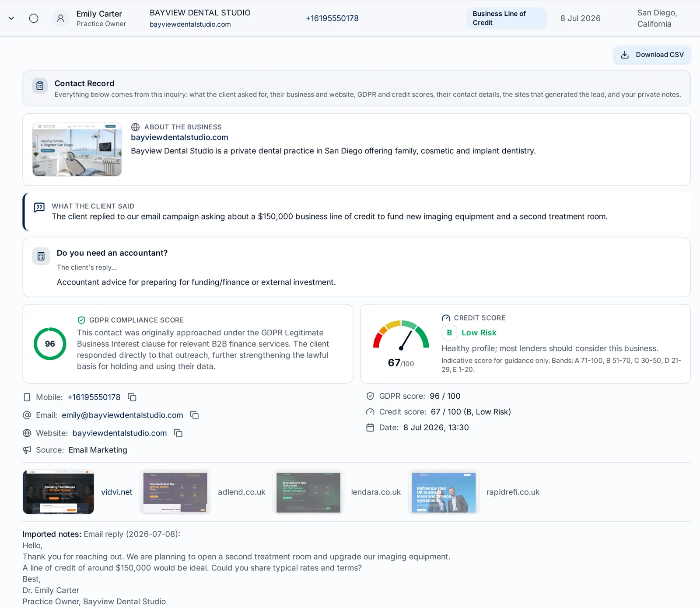Click emily@bayviewdentalstudio.com email link
The width and height of the screenshot is (700, 609).
pyautogui.click(x=122, y=415)
